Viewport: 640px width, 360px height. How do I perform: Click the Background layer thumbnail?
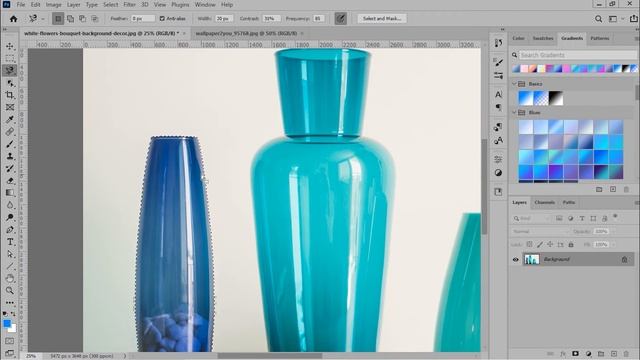(531, 260)
